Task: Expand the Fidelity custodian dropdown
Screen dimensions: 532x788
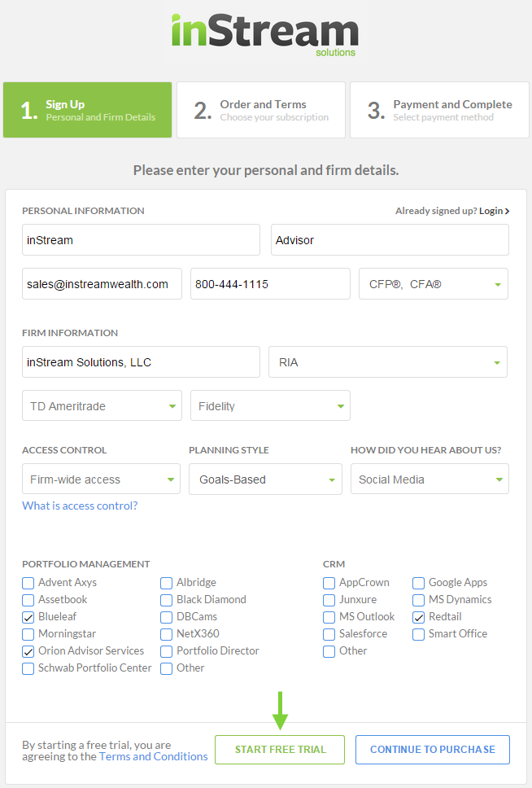Action: 270,405
